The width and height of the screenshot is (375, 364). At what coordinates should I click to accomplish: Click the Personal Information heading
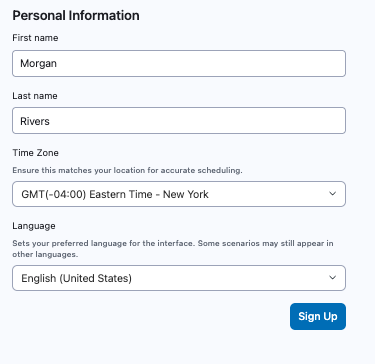(76, 15)
